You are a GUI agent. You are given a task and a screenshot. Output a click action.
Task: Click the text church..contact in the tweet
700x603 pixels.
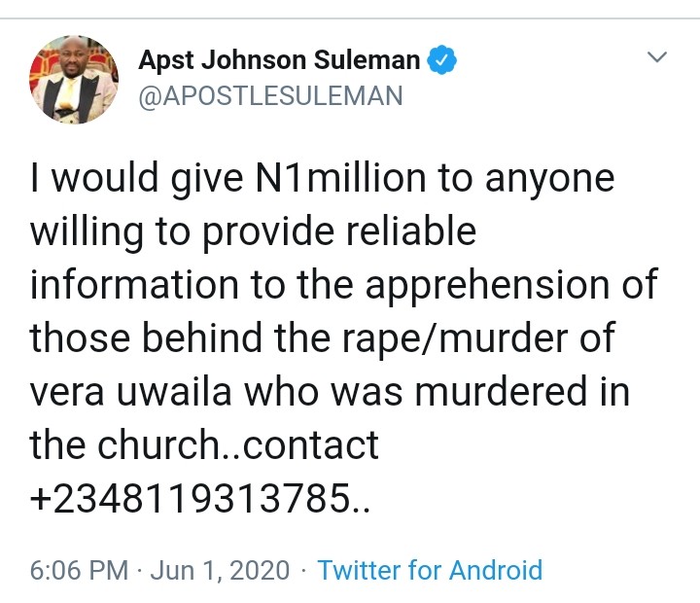pos(238,445)
